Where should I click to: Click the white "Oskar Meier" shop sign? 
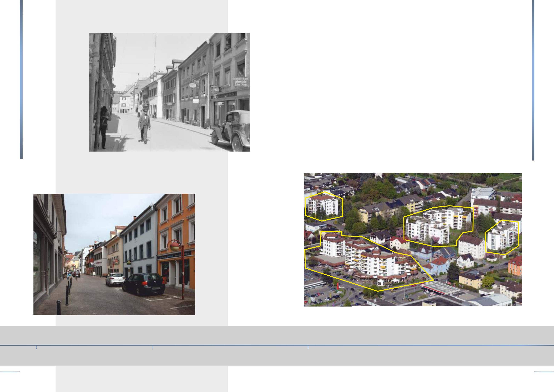click(x=241, y=82)
